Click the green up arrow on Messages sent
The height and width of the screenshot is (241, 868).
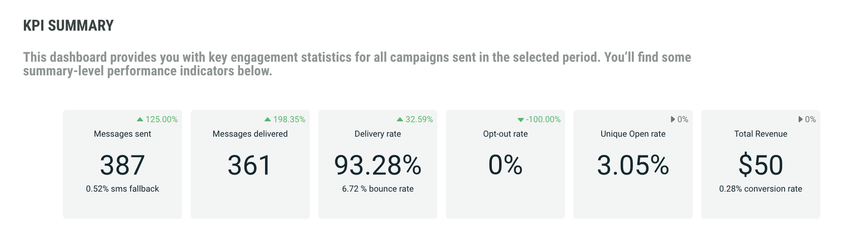pos(140,120)
